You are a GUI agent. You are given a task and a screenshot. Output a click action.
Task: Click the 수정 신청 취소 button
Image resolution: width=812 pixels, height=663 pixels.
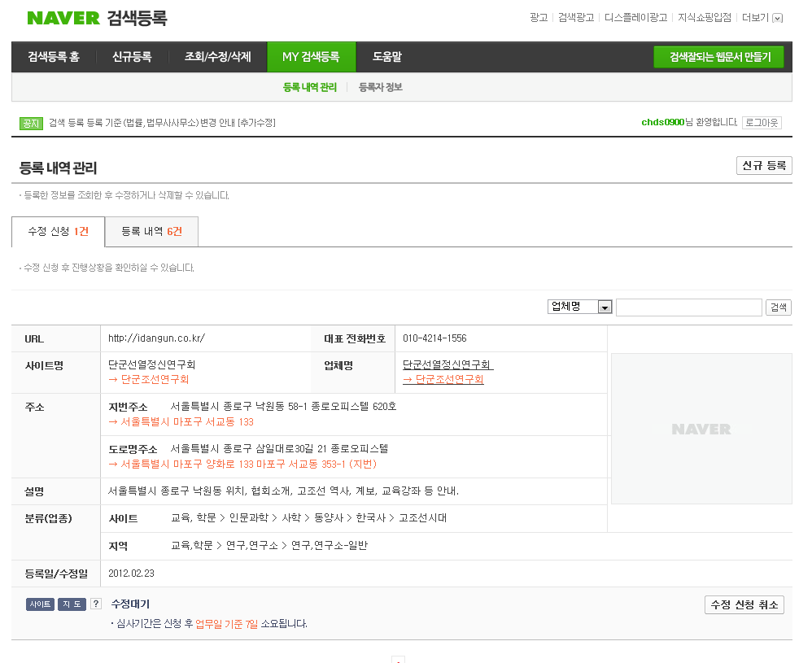point(744,604)
